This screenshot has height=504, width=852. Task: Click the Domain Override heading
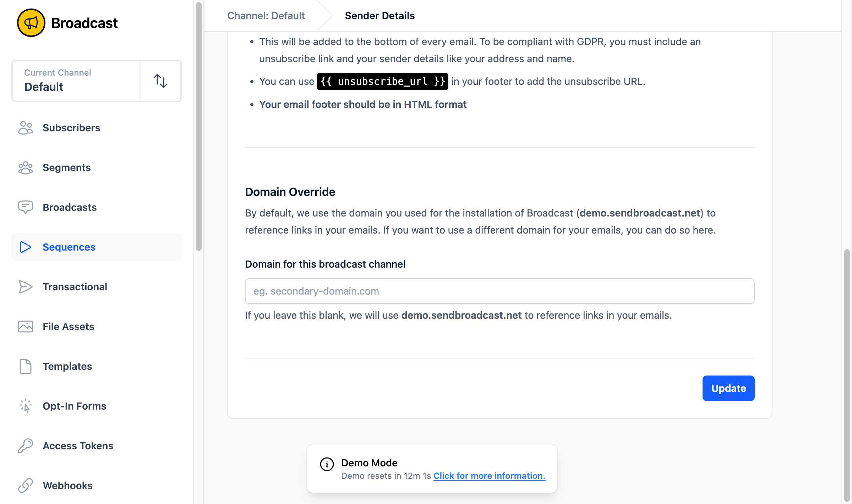pos(290,192)
